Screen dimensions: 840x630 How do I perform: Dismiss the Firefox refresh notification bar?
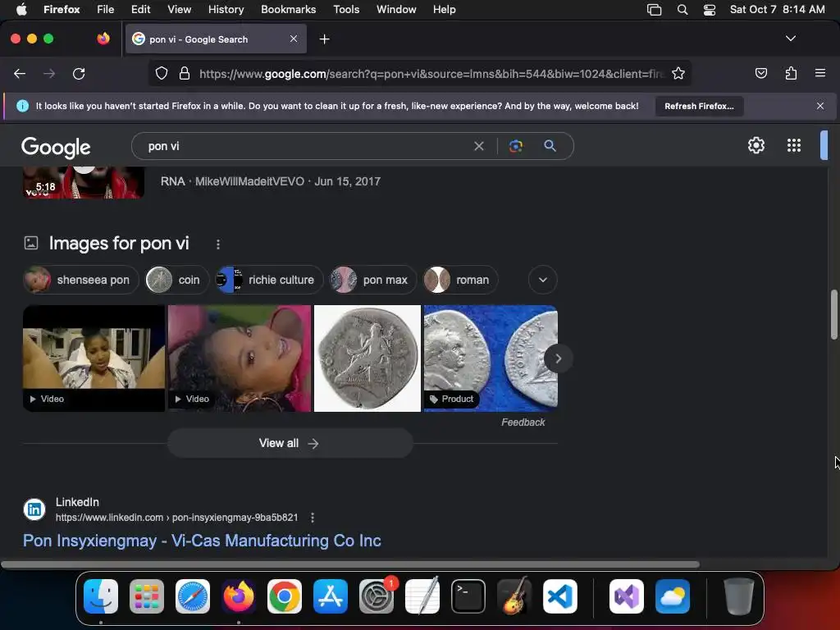click(819, 106)
